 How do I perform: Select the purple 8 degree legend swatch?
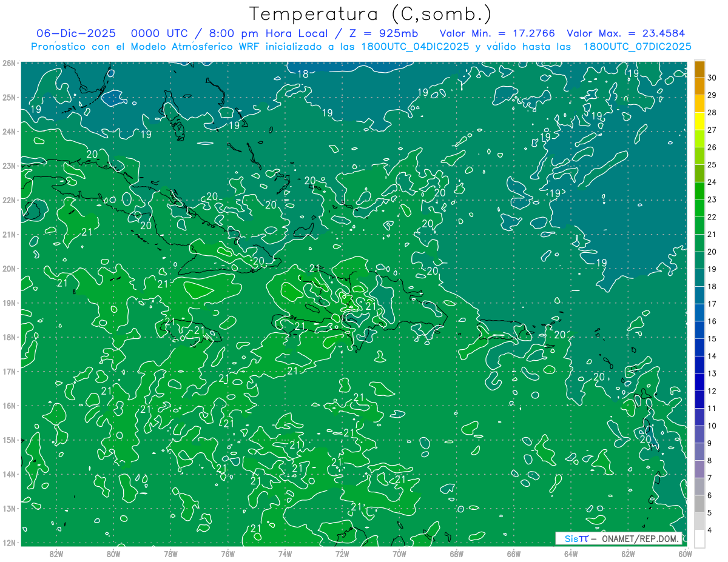click(699, 452)
